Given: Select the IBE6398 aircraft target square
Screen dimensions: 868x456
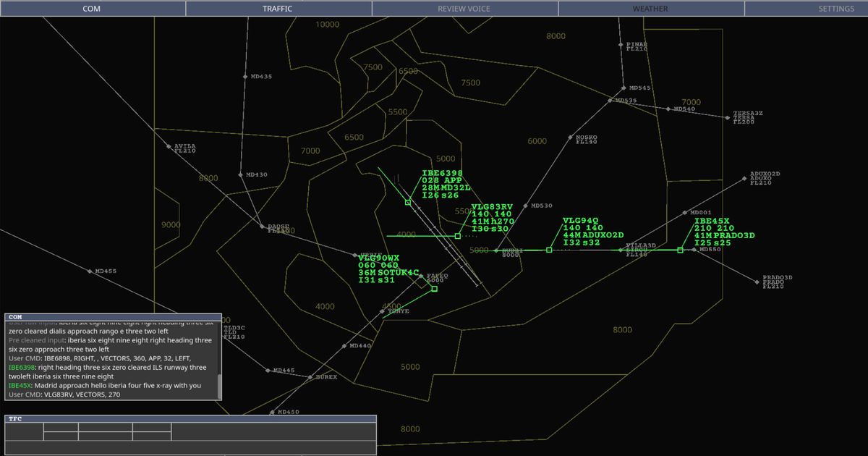Looking at the screenshot, I should click(x=408, y=203).
